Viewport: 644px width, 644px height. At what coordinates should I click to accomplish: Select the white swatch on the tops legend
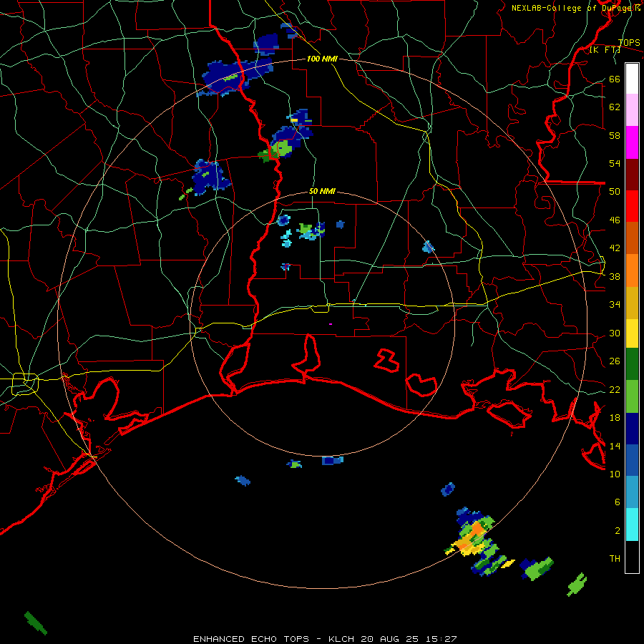tap(632, 79)
